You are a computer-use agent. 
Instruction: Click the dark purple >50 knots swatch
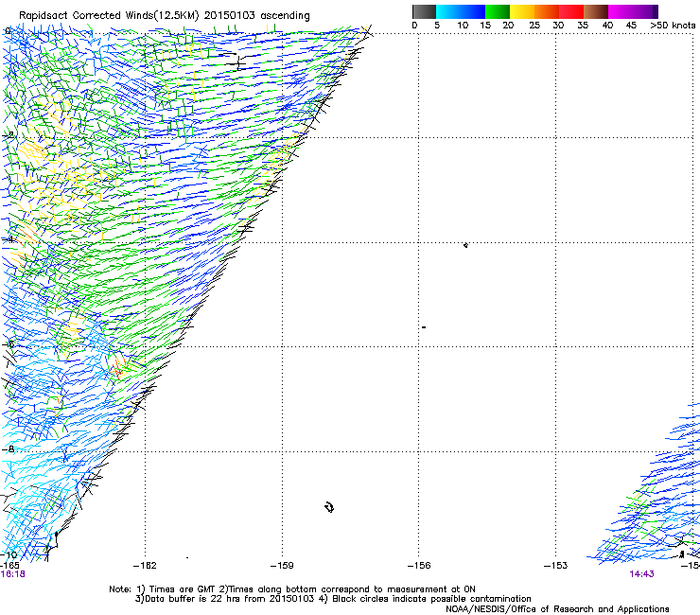[656, 11]
